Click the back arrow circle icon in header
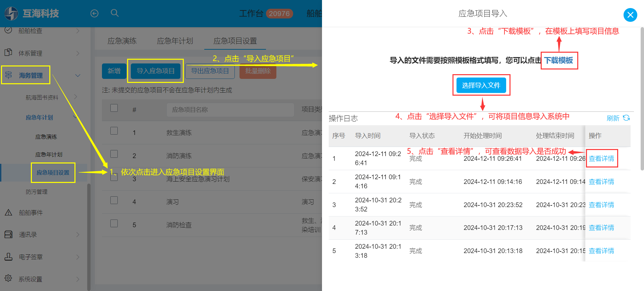644x291 pixels. point(95,13)
